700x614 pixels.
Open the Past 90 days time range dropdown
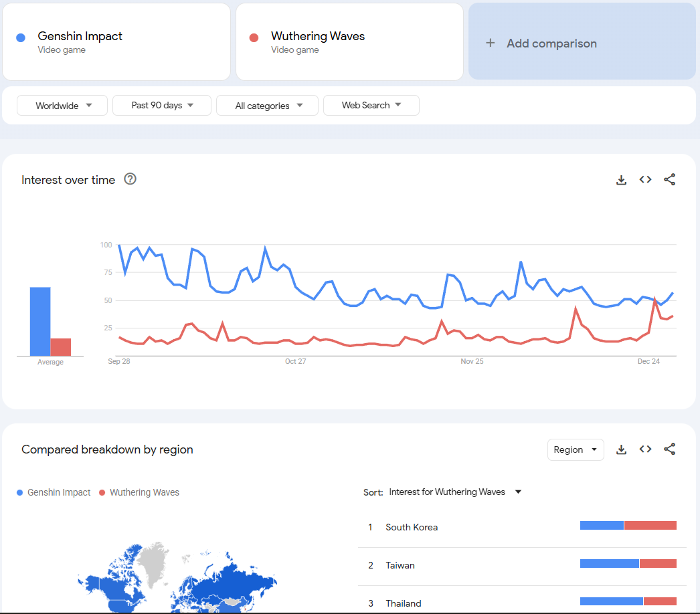coord(161,105)
